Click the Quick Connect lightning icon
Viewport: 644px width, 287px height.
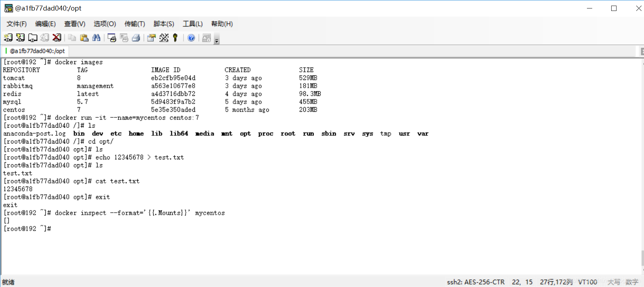(20, 38)
